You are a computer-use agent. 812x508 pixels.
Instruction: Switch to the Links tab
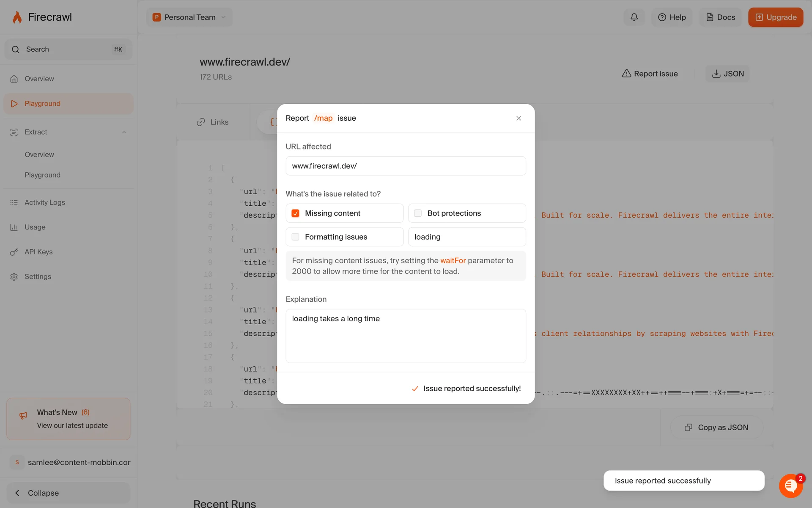[213, 122]
